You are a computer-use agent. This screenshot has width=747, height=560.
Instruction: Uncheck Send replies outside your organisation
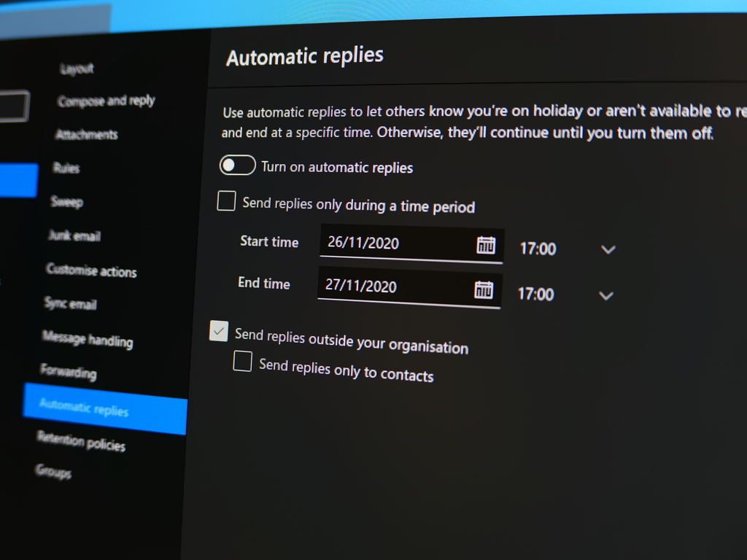(x=219, y=331)
